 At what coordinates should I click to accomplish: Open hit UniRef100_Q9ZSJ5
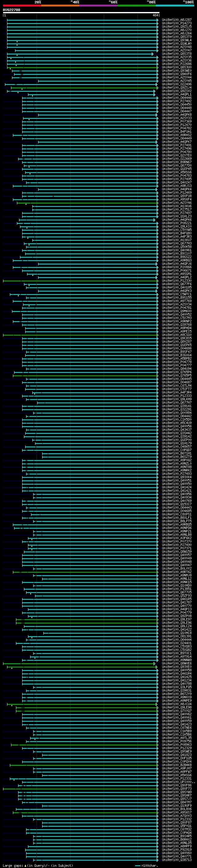click(177, 26)
